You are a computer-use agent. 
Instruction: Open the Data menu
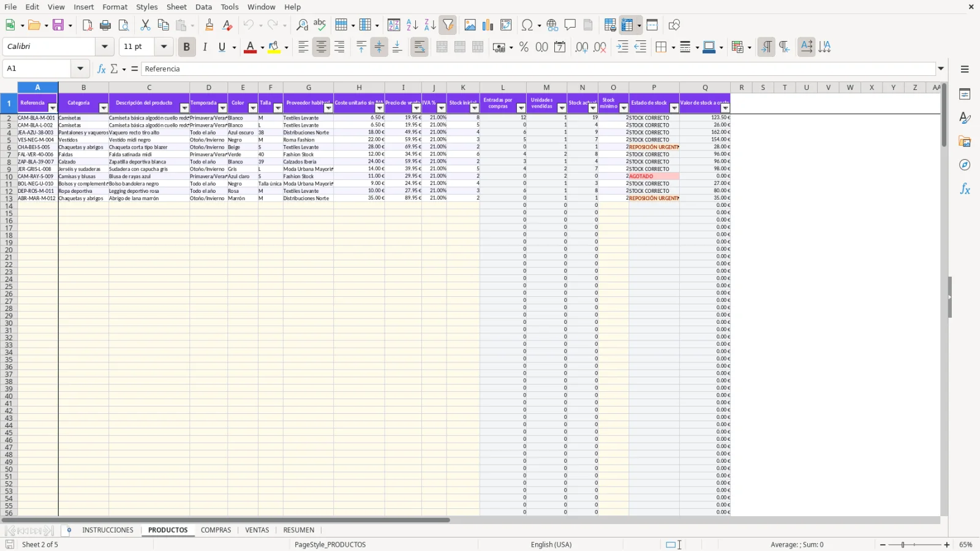pos(204,7)
